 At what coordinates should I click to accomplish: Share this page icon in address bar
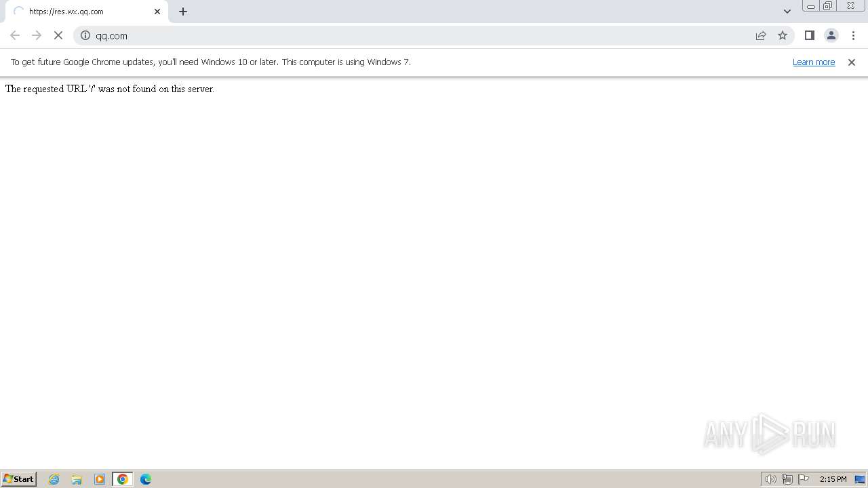click(761, 35)
